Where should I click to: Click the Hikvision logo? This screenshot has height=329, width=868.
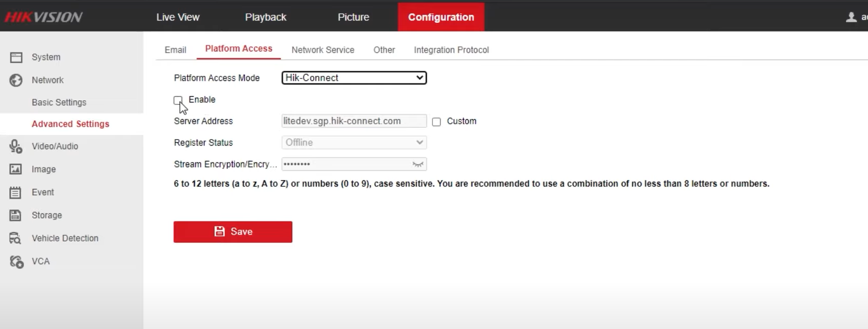coord(44,17)
